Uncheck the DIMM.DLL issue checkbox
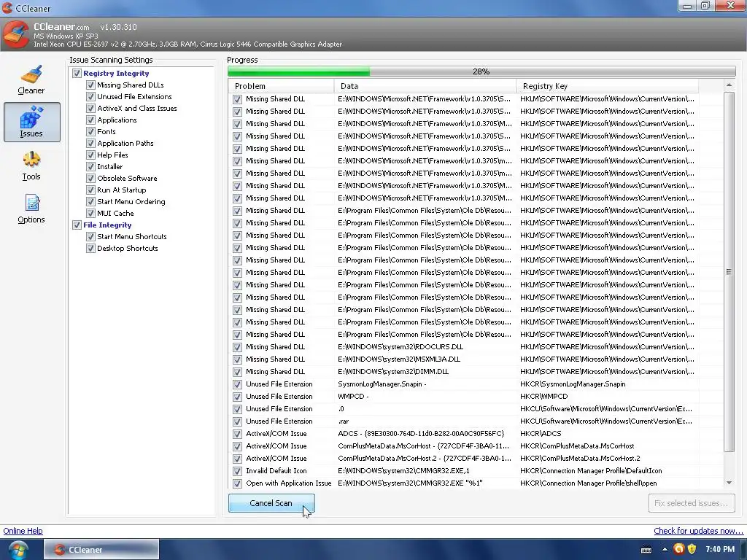Viewport: 747px width, 560px height. point(237,372)
